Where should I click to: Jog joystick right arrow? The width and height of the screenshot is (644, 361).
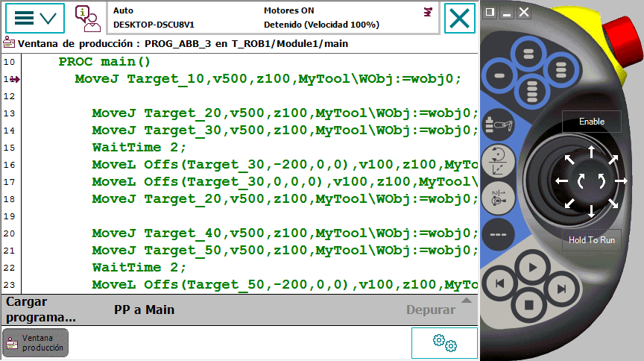(x=621, y=180)
